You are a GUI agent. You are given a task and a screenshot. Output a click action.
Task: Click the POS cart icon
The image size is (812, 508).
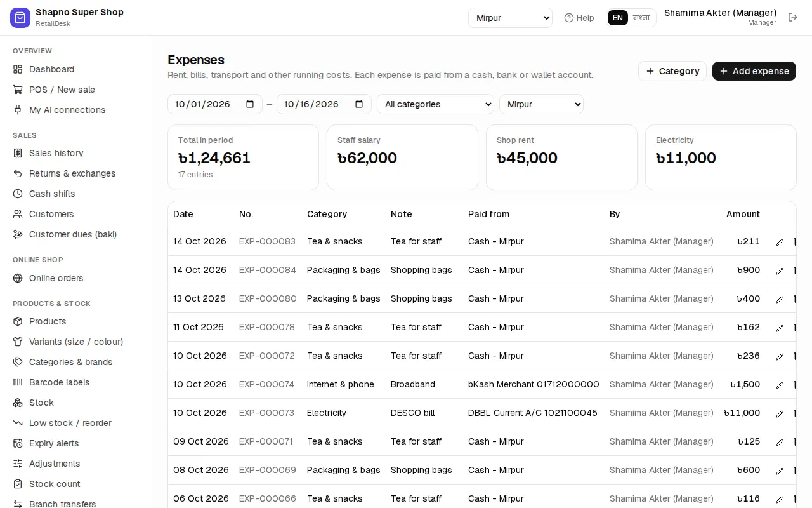pos(18,90)
